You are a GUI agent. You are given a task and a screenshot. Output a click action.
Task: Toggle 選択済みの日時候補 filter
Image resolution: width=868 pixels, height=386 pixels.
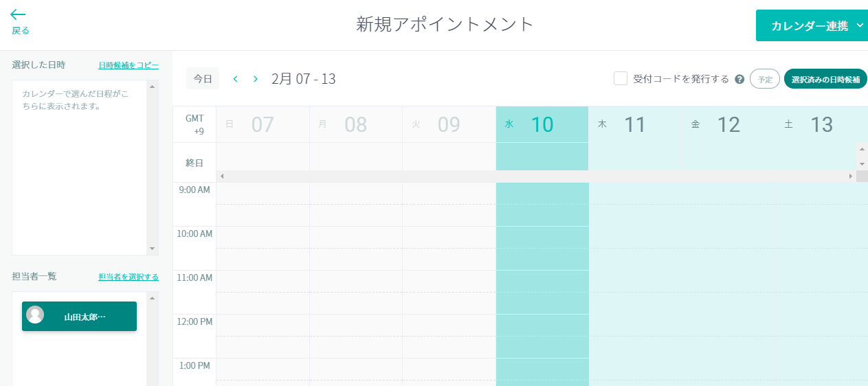click(825, 79)
